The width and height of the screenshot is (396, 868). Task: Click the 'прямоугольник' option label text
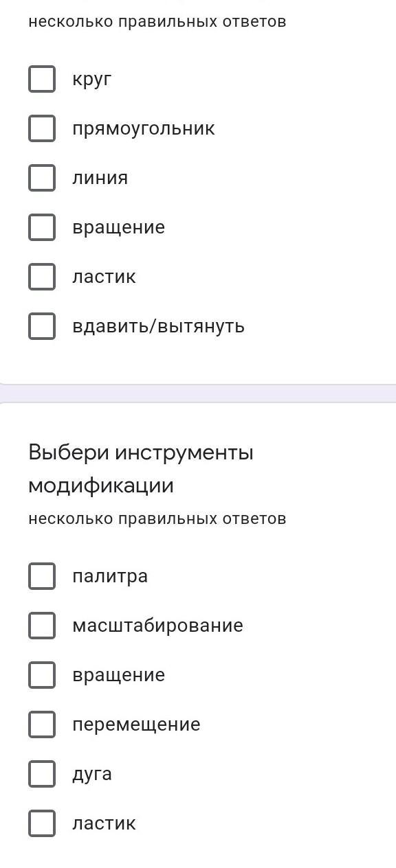[144, 129]
